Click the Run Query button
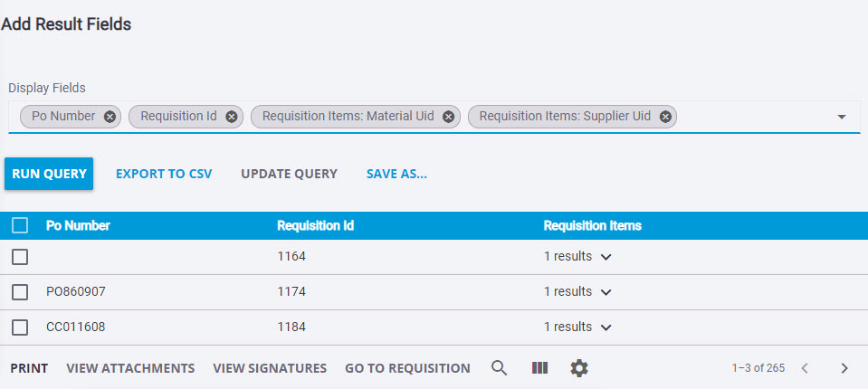The height and width of the screenshot is (389, 868). click(49, 174)
